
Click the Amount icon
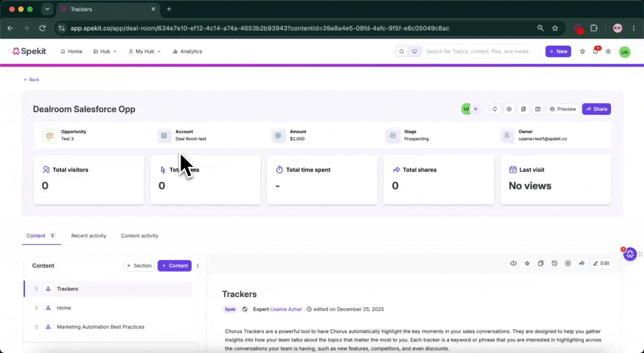click(278, 135)
